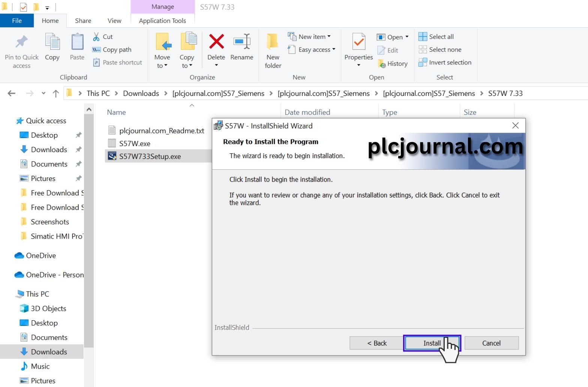Click Open in ribbon
The width and height of the screenshot is (588, 387).
coord(390,37)
